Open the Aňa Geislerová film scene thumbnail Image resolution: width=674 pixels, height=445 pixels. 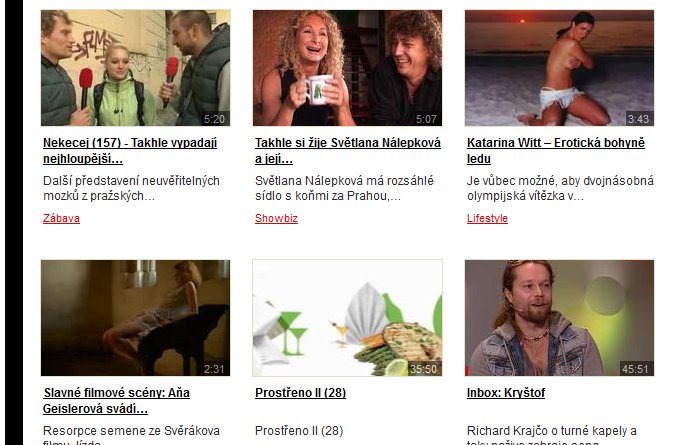[135, 318]
